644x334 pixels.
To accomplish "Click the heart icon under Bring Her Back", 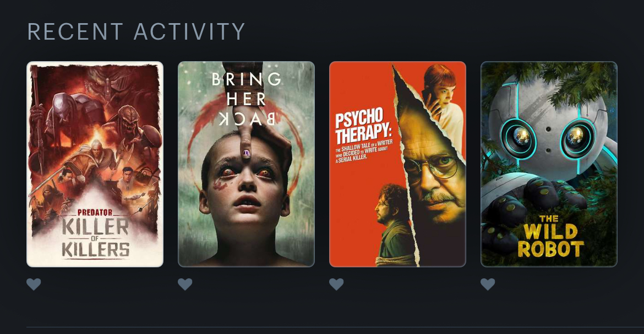I will click(185, 284).
